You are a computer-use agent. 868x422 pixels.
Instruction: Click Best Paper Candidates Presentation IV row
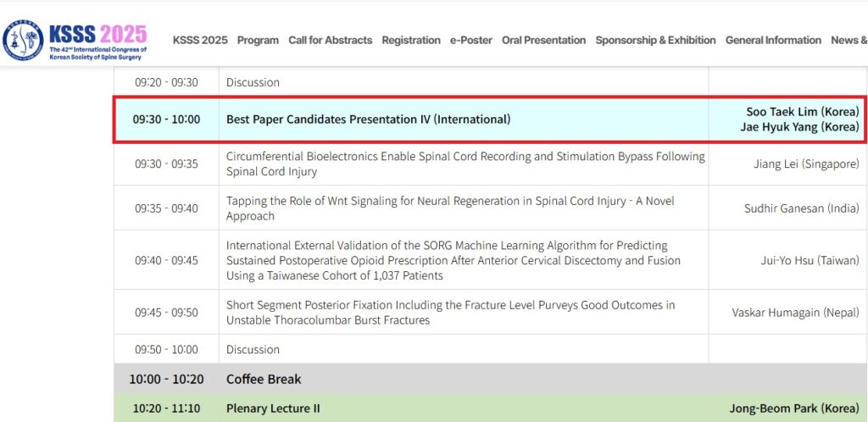(x=491, y=119)
